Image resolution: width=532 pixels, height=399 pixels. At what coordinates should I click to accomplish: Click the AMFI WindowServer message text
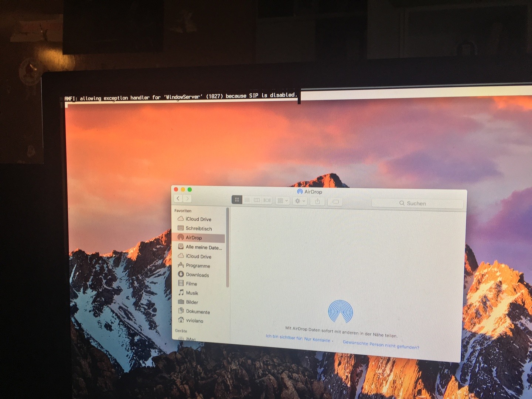coord(181,97)
